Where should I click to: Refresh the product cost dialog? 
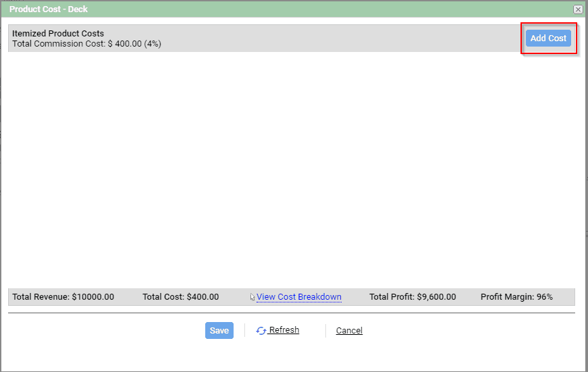pos(277,330)
